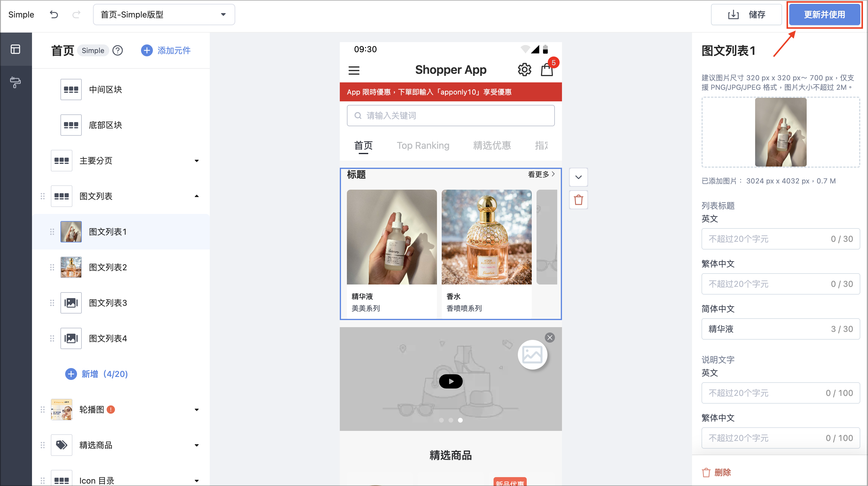Viewport: 868px width, 486px height.
Task: Open the shopping bag cart icon
Action: coord(547,70)
